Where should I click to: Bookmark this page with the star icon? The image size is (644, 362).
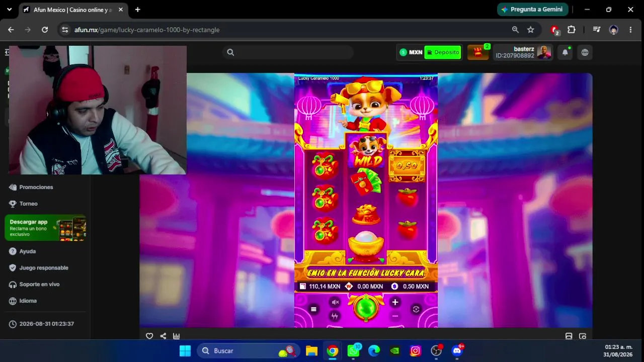[531, 30]
